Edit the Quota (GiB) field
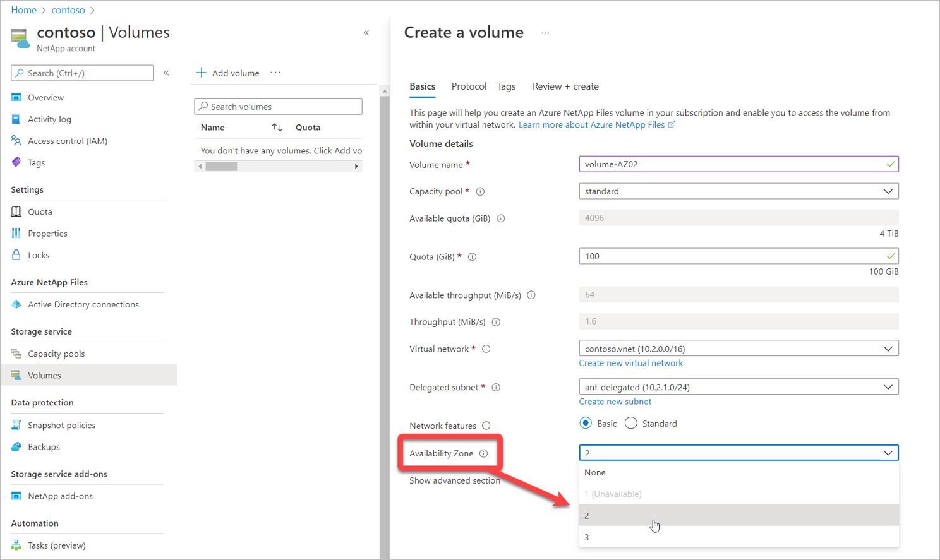 click(738, 256)
